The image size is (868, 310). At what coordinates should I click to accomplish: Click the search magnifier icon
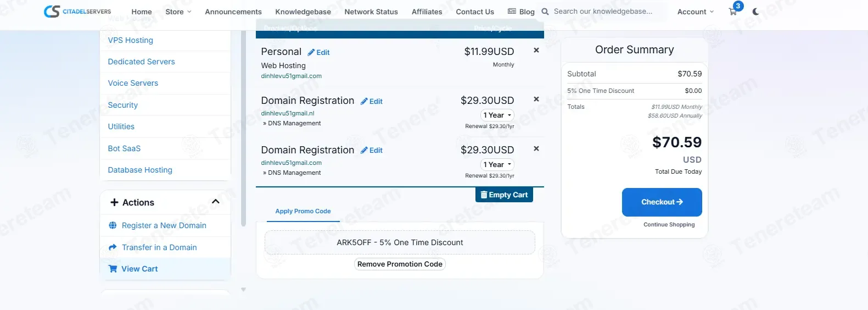545,12
